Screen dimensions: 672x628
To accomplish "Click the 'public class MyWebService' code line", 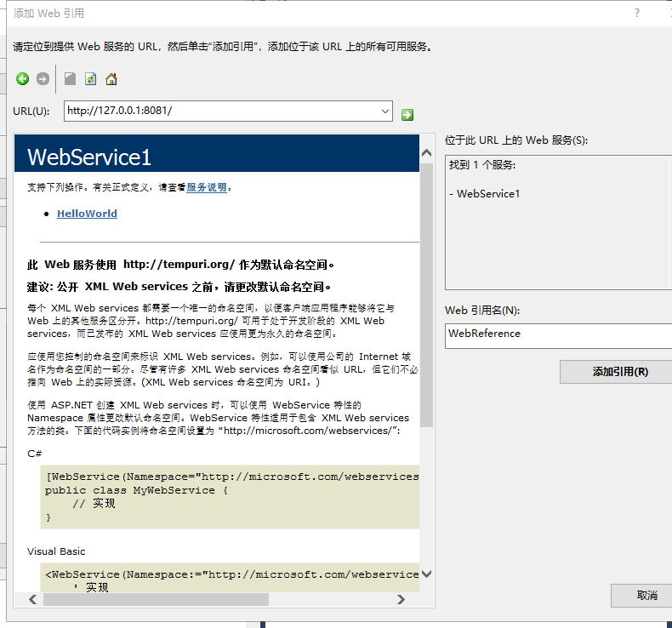I will tap(136, 490).
